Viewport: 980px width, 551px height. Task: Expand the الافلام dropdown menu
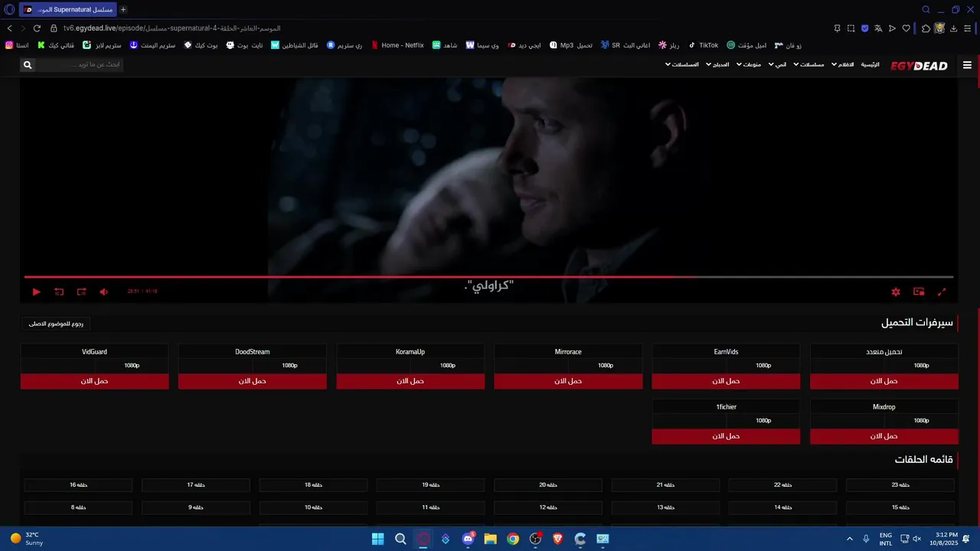coord(843,65)
